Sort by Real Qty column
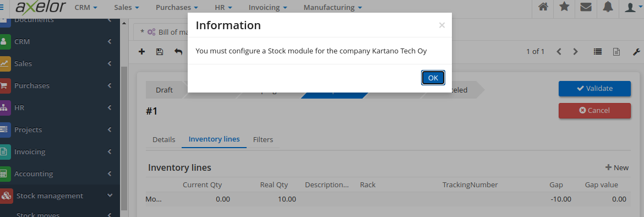This screenshot has width=644, height=217. [x=274, y=185]
